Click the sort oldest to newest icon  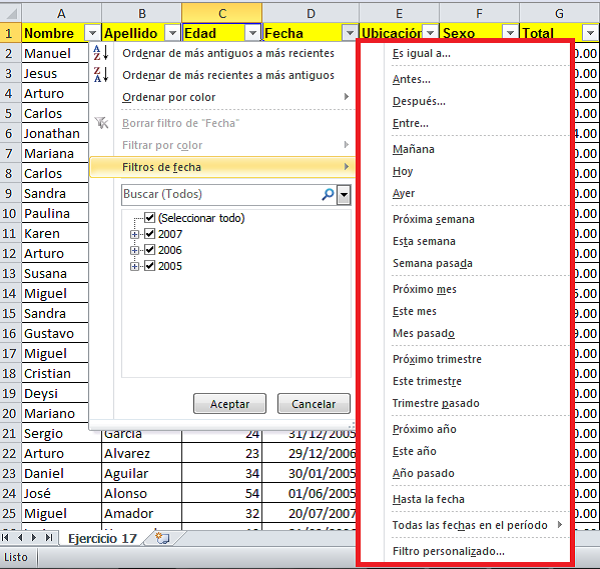point(100,53)
